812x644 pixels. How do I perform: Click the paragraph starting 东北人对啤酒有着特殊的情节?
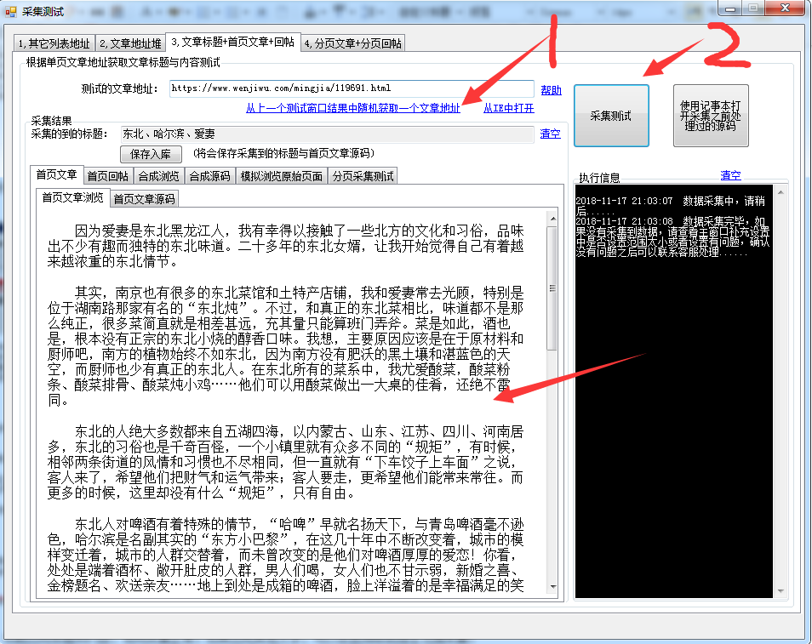pos(285,555)
